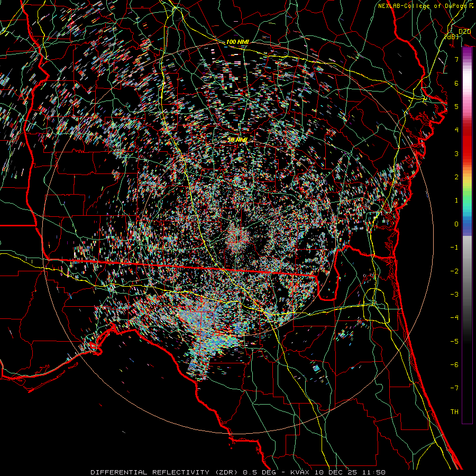Click the 0 dB value on the scale
This screenshot has width=476, height=476.
pyautogui.click(x=456, y=224)
